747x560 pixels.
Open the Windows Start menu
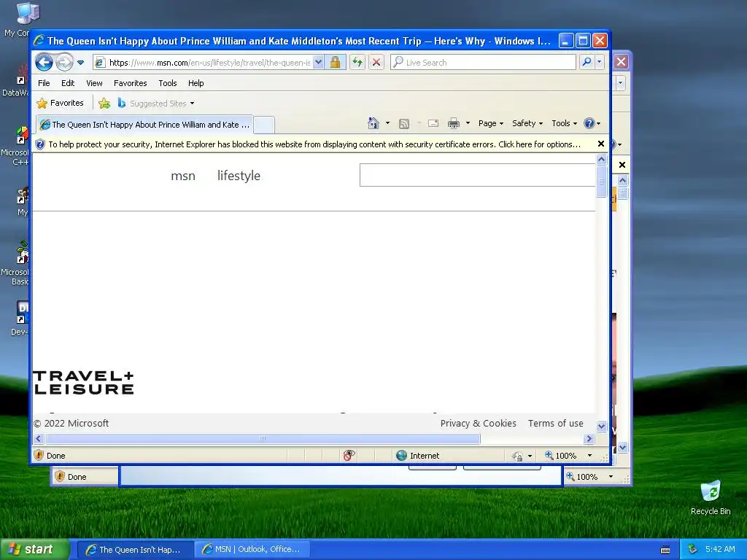[34, 549]
